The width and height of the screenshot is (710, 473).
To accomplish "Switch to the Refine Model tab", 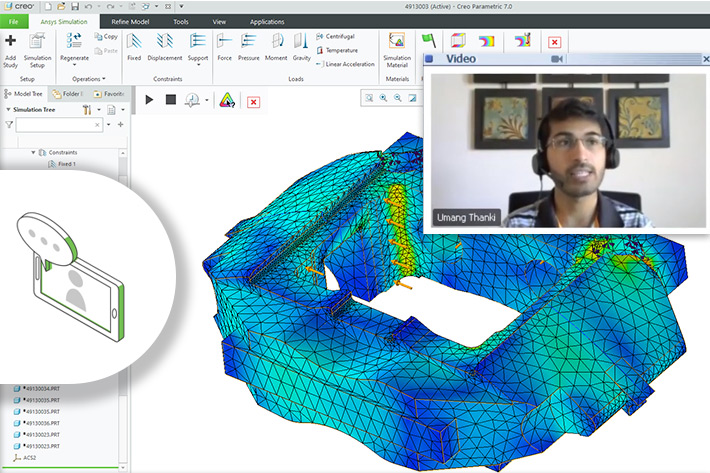I will (x=132, y=21).
